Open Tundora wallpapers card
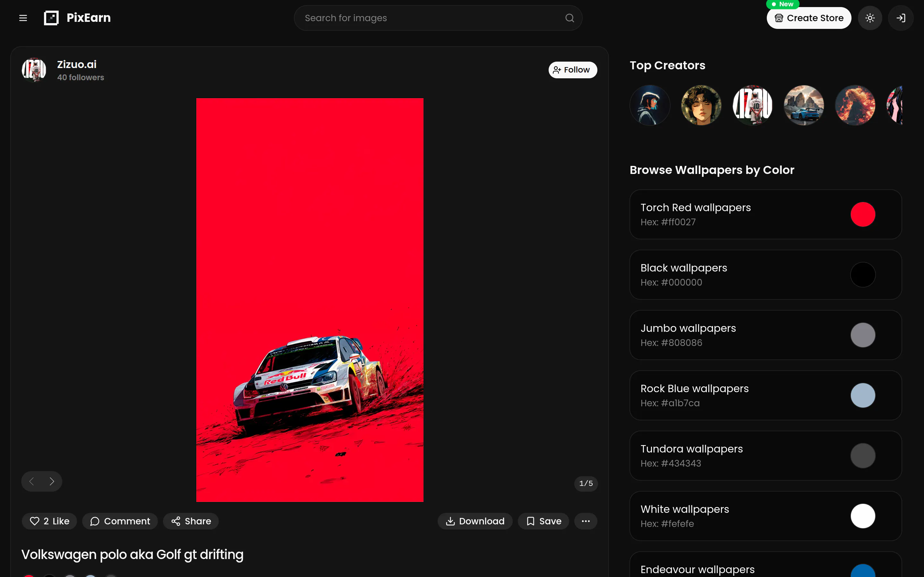Screen dimensions: 924x577 (766, 456)
